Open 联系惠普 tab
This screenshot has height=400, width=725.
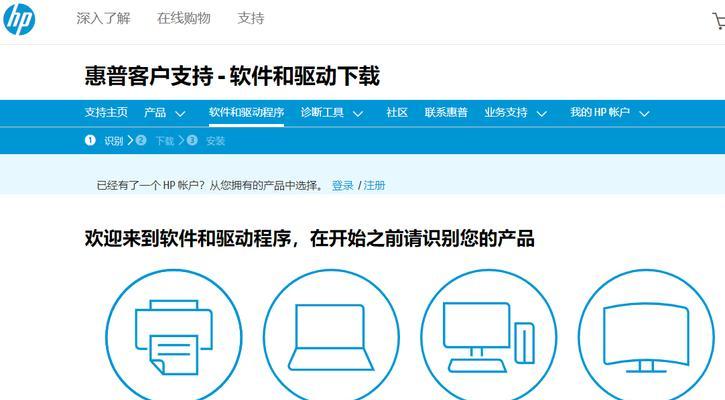(x=446, y=112)
